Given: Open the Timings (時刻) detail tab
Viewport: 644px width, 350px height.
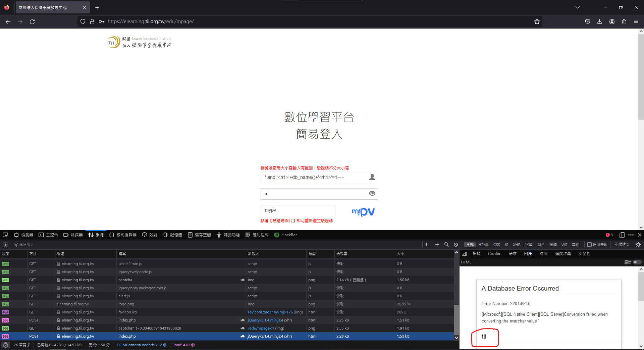Looking at the screenshot, I should 543,254.
